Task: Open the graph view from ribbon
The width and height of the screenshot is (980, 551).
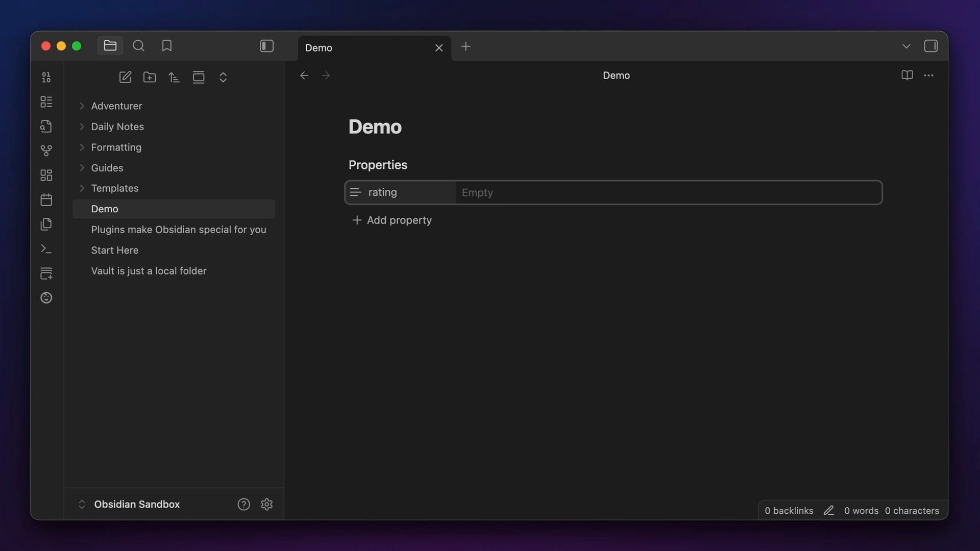Action: (46, 151)
